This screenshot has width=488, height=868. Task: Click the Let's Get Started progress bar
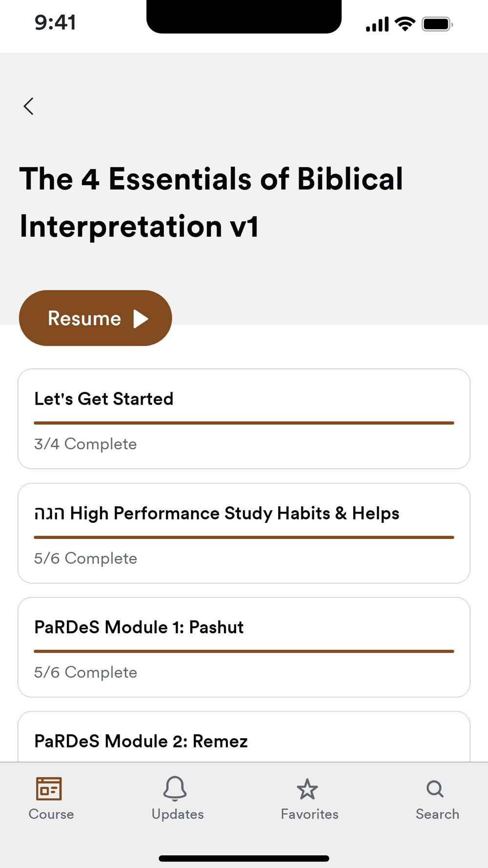pyautogui.click(x=244, y=423)
